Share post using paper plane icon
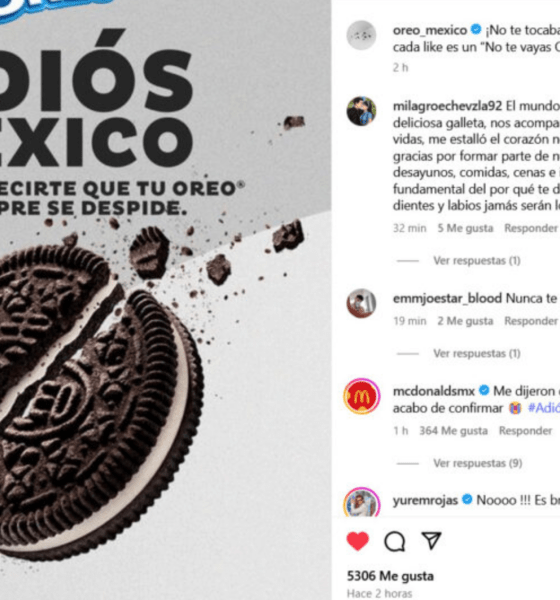 tap(431, 540)
